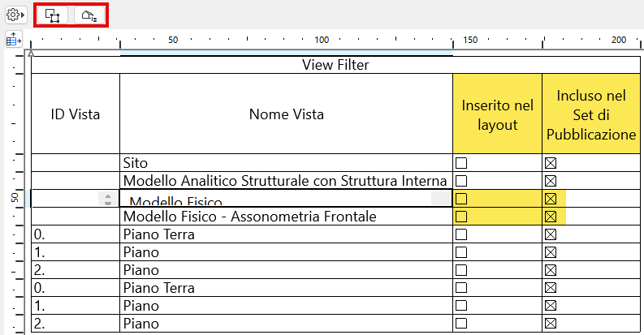The width and height of the screenshot is (644, 335).
Task: Open dropdown at end of Modello Fisico field
Action: click(x=440, y=199)
